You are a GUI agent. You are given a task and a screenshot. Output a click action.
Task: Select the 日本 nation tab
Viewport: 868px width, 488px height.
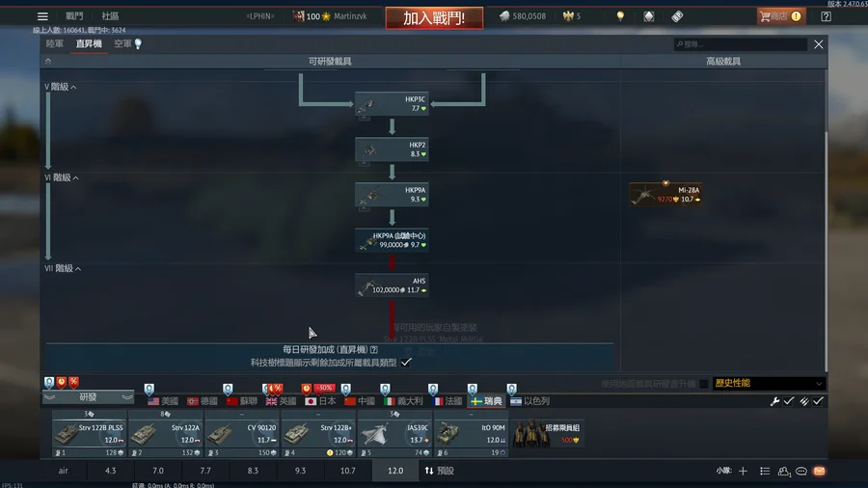(x=320, y=401)
